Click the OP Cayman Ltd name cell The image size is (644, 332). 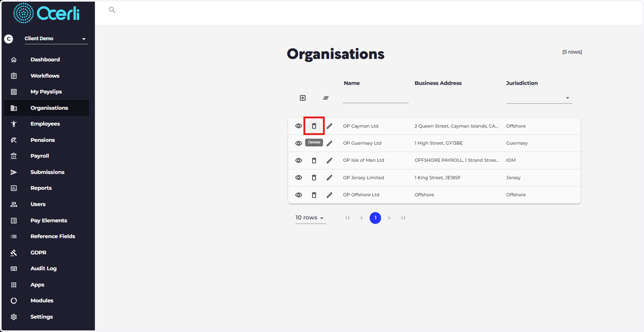(x=361, y=126)
